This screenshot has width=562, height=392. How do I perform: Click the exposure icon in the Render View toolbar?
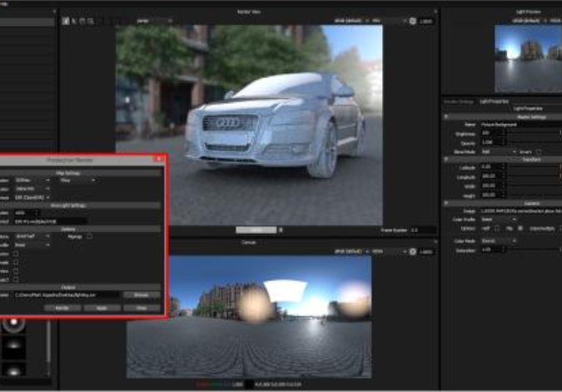click(x=412, y=21)
